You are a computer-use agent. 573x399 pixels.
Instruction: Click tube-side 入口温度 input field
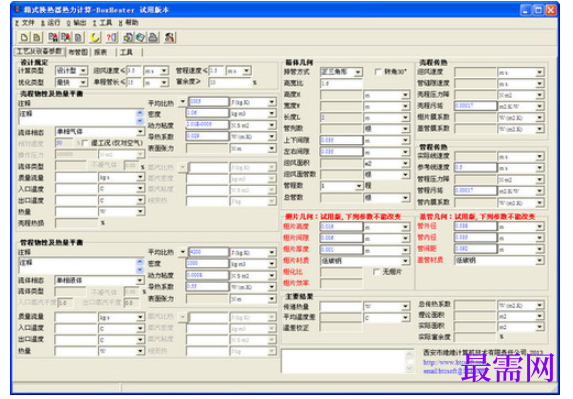point(76,328)
